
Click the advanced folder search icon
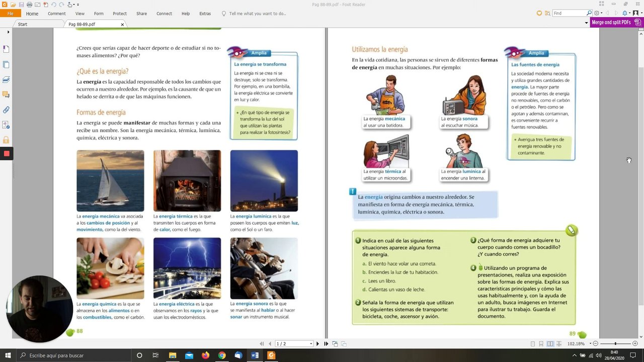click(x=547, y=13)
